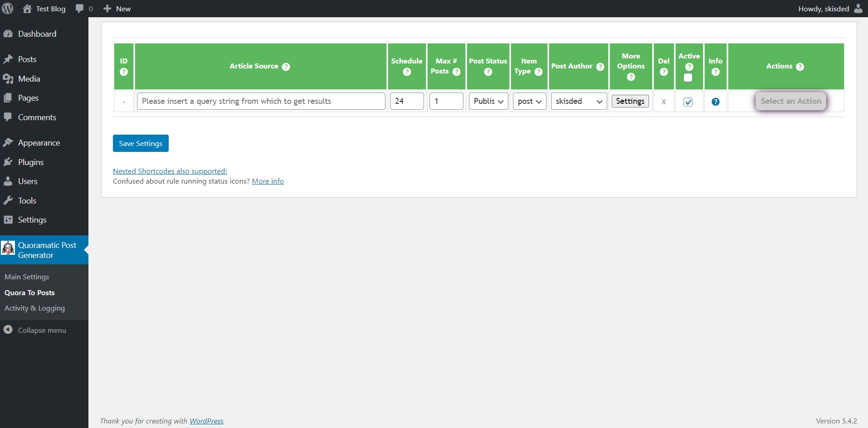Click the help icon beside Max # Posts
Screen dimensions: 868x428
pos(457,72)
